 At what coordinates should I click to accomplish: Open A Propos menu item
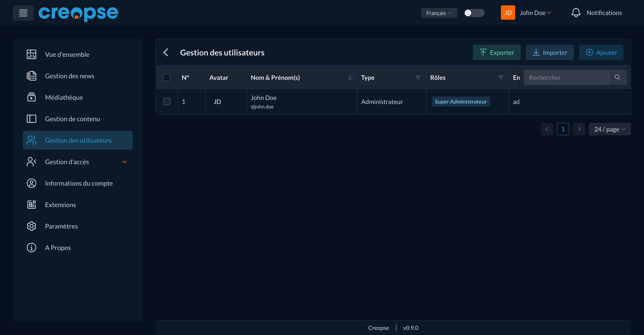click(x=78, y=248)
